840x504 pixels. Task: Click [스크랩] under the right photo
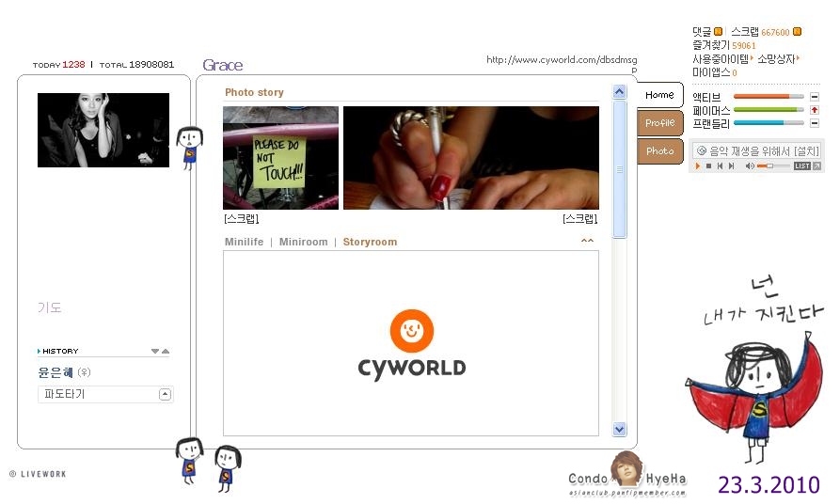coord(579,218)
